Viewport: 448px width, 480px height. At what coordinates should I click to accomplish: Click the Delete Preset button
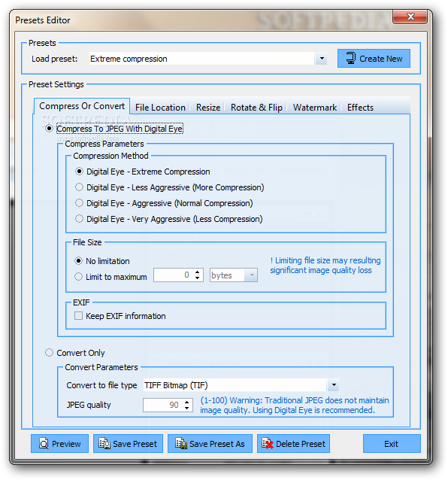(293, 443)
